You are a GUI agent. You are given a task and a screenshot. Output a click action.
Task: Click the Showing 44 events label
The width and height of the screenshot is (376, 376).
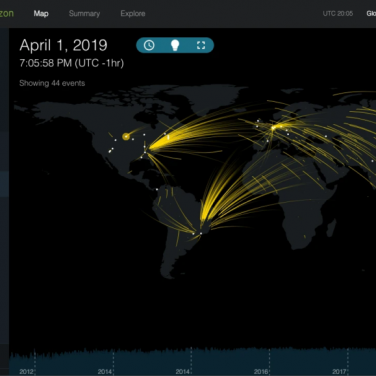pos(52,83)
